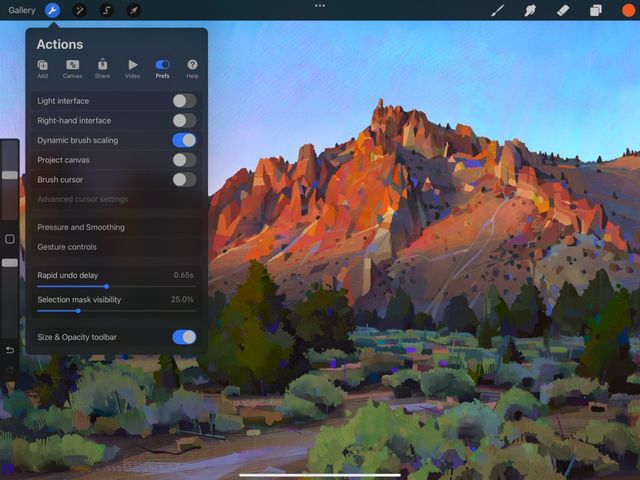This screenshot has width=640, height=480.
Task: Select the Smudge finger tool
Action: pyautogui.click(x=530, y=10)
